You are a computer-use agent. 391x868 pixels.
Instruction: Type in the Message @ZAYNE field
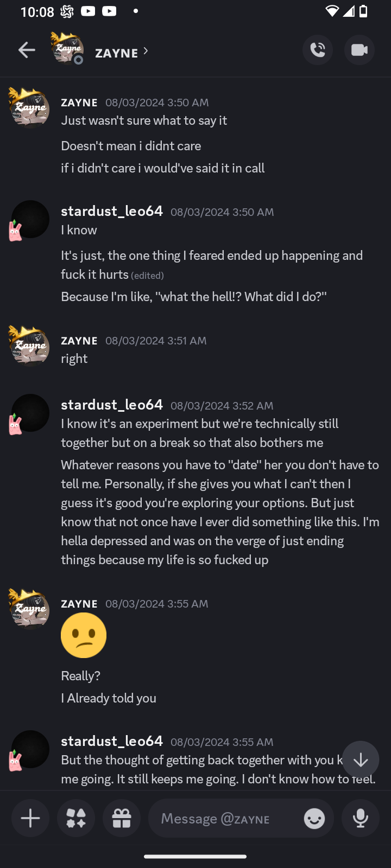pyautogui.click(x=228, y=818)
